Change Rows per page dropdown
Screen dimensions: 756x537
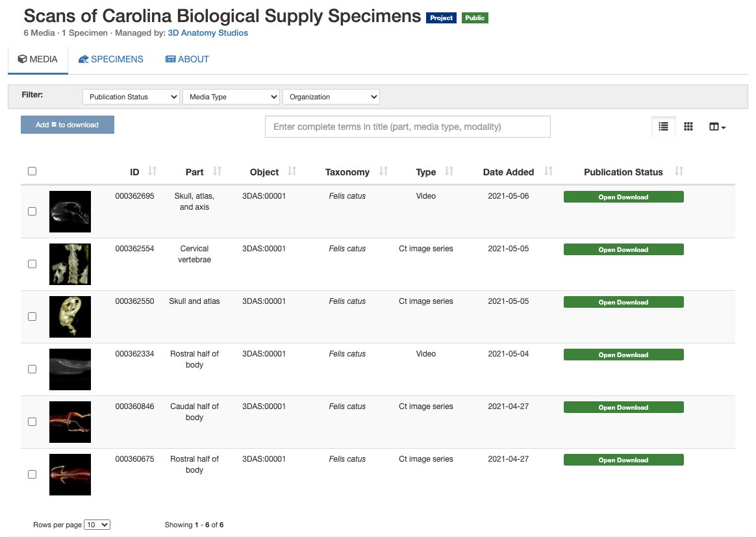pos(97,525)
